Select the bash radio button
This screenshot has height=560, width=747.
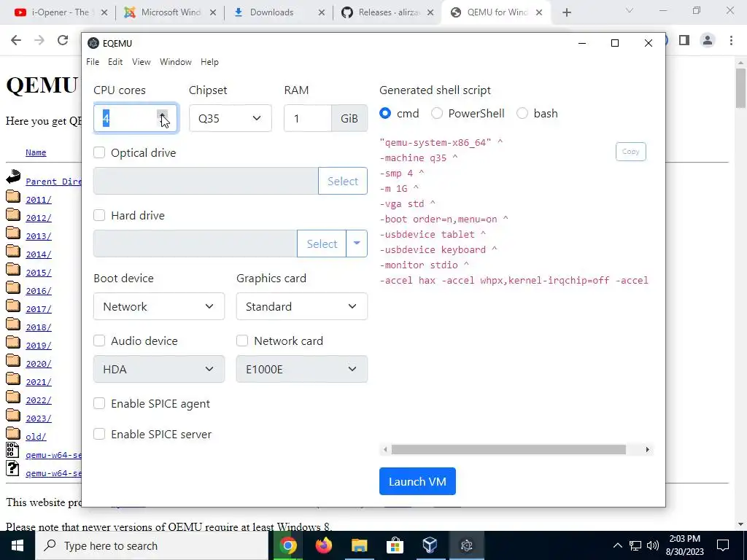point(522,113)
